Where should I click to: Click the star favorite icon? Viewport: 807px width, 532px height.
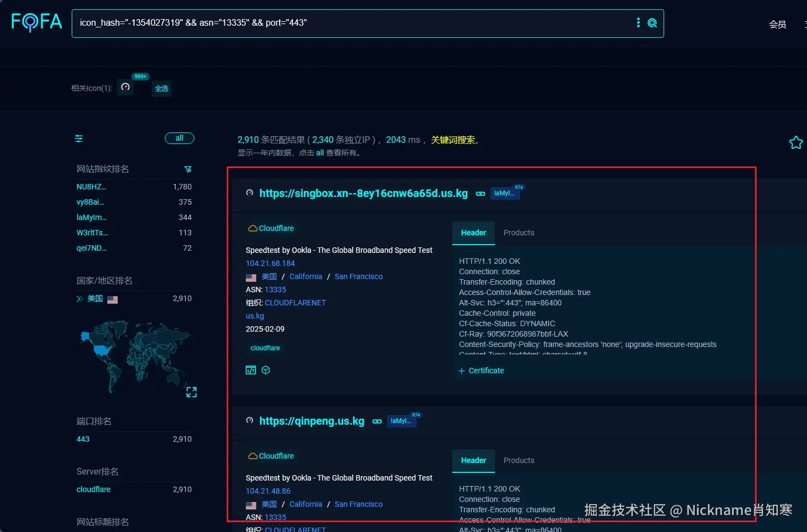(x=796, y=143)
